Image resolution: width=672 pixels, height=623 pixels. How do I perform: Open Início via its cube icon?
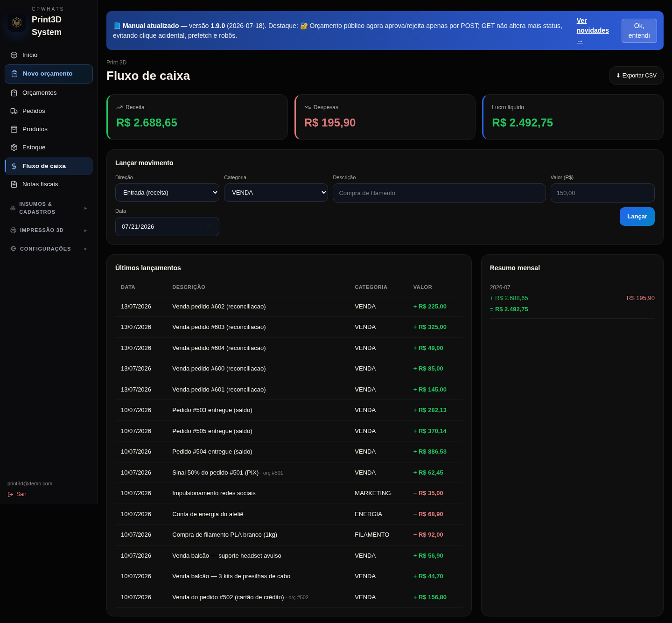coord(14,55)
